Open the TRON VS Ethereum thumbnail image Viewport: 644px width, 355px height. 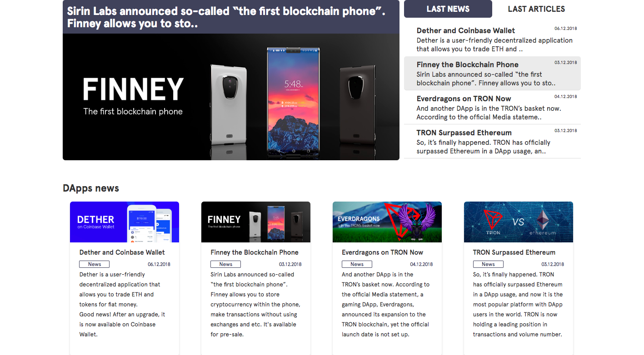pyautogui.click(x=518, y=222)
